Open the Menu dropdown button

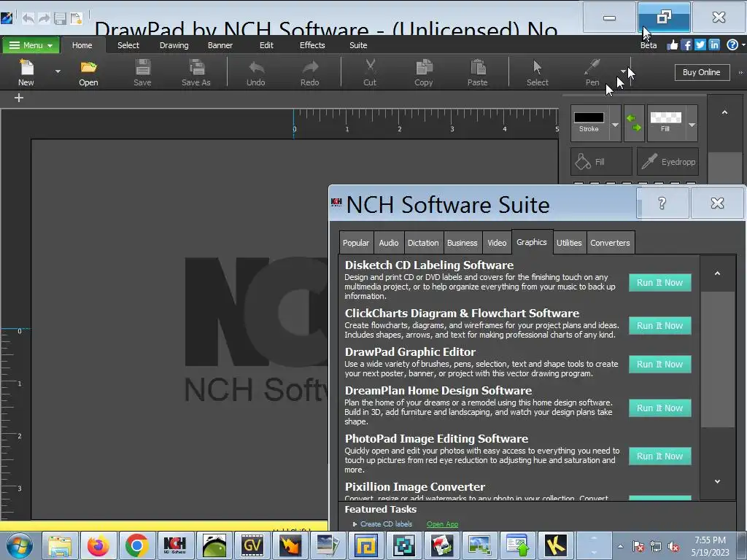31,45
